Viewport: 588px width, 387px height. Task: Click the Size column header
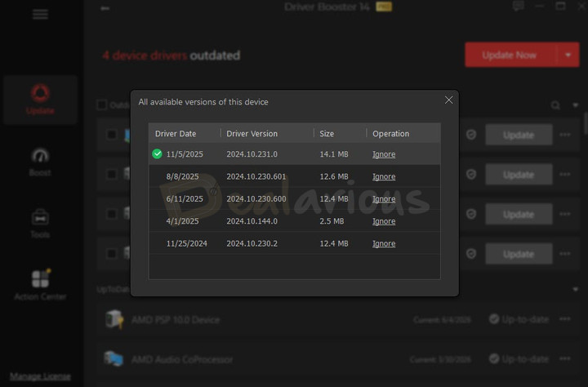tap(327, 134)
